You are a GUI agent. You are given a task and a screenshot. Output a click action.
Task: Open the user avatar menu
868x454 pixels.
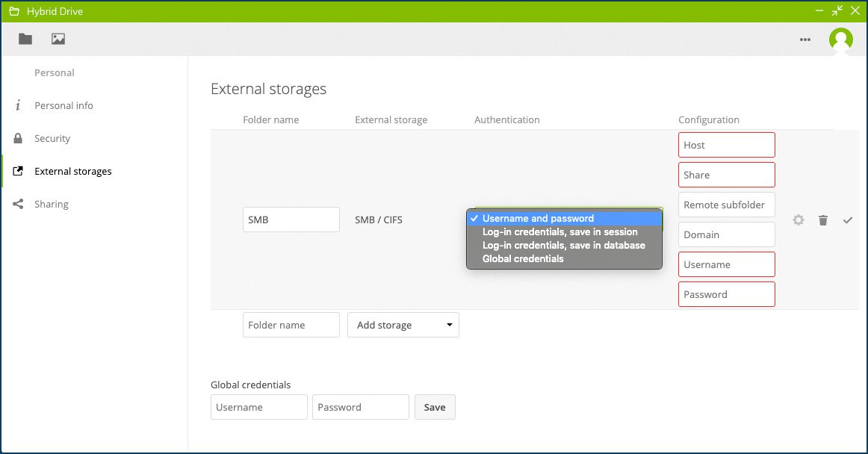[840, 40]
